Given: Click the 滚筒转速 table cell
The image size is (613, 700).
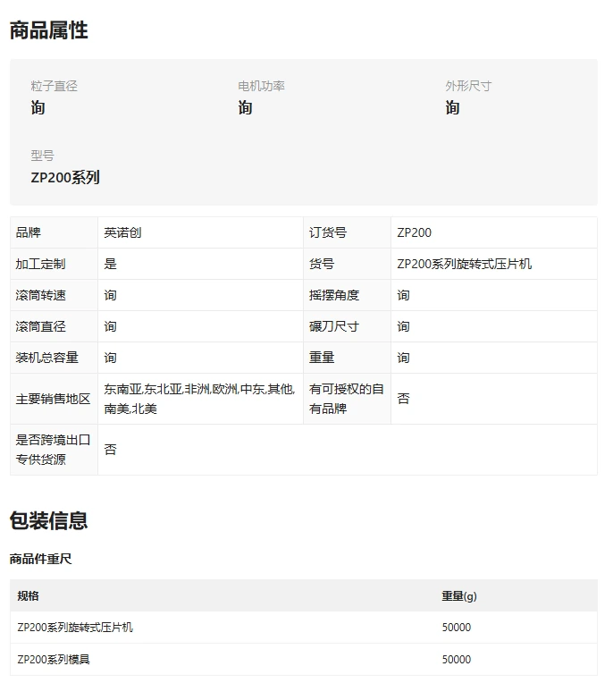Looking at the screenshot, I should [x=54, y=295].
